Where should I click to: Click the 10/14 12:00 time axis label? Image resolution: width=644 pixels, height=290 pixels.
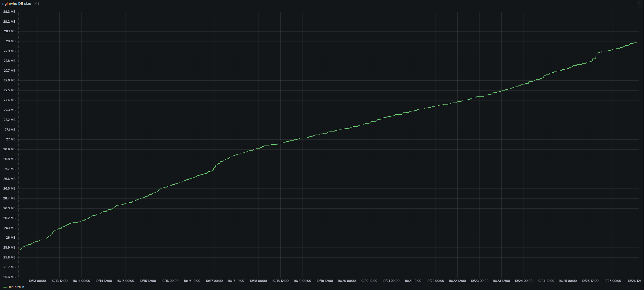(x=104, y=281)
